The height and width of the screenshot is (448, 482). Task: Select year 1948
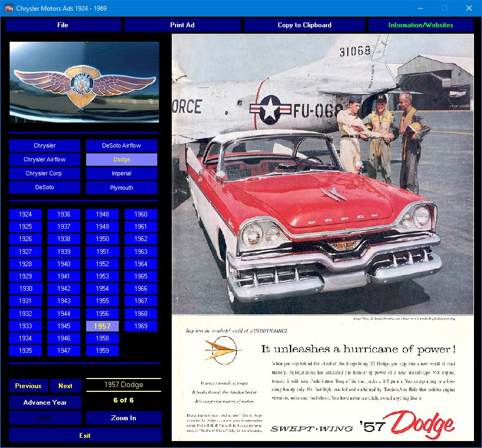(x=102, y=214)
